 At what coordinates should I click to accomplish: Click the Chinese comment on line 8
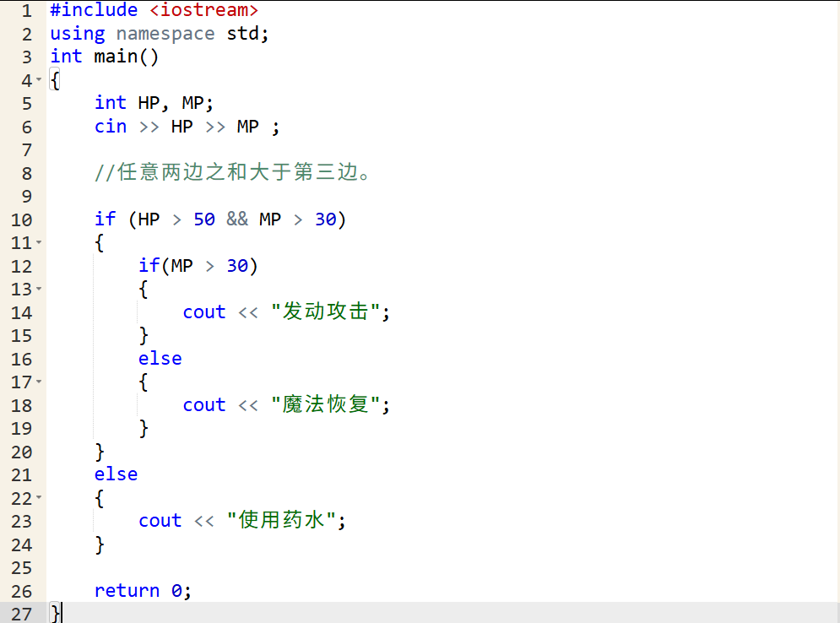coord(232,172)
